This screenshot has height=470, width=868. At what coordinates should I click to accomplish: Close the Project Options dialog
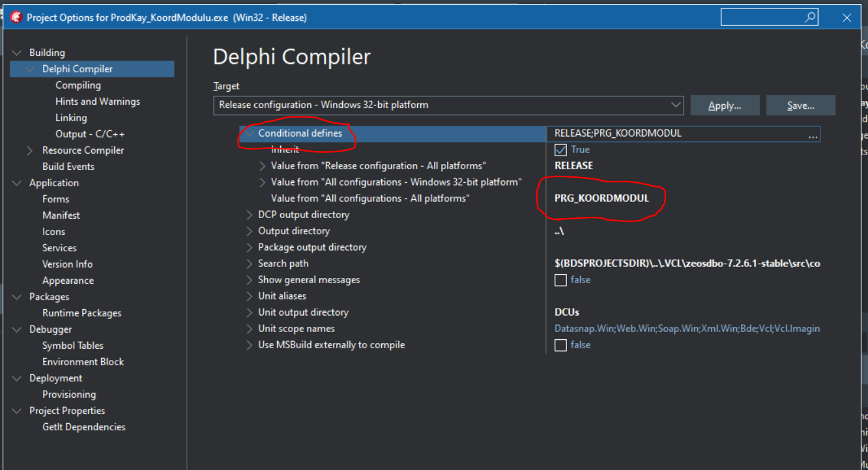click(847, 18)
